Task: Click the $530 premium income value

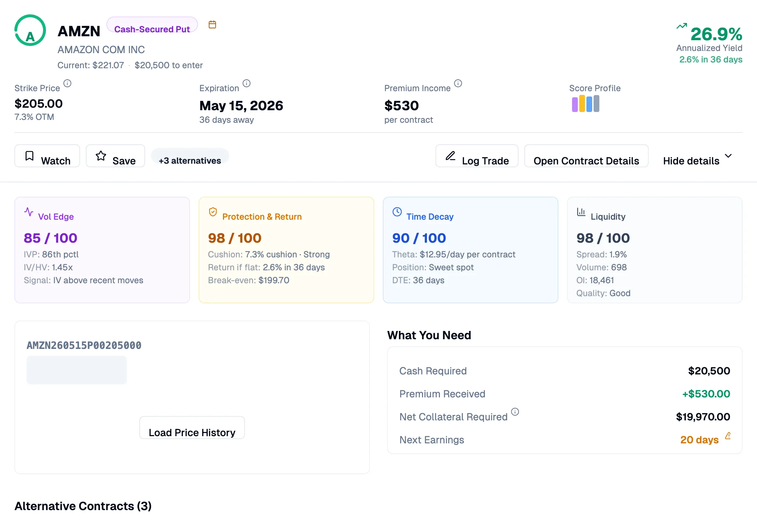Action: [401, 106]
